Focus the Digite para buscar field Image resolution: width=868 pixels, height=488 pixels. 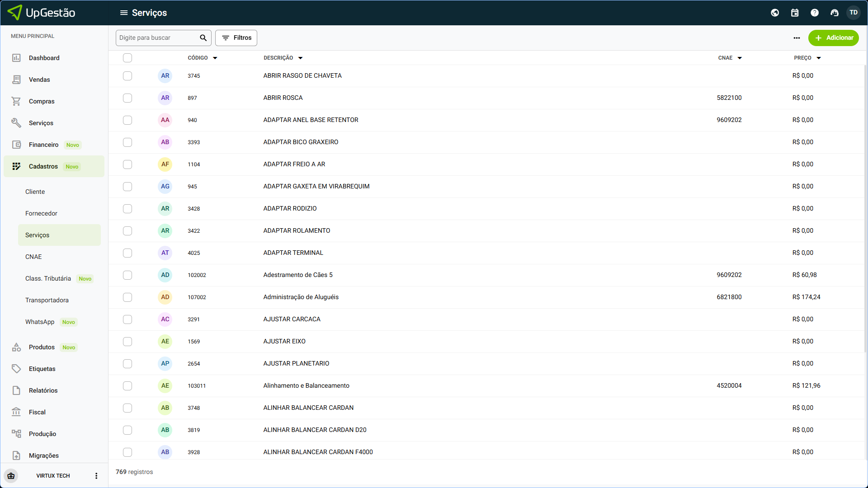[x=157, y=38]
